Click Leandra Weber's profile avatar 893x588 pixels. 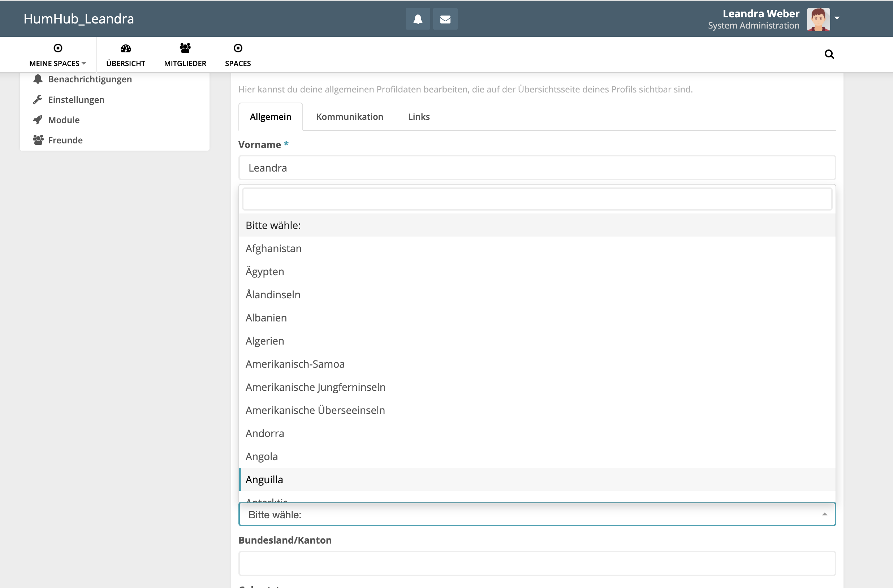pyautogui.click(x=818, y=19)
